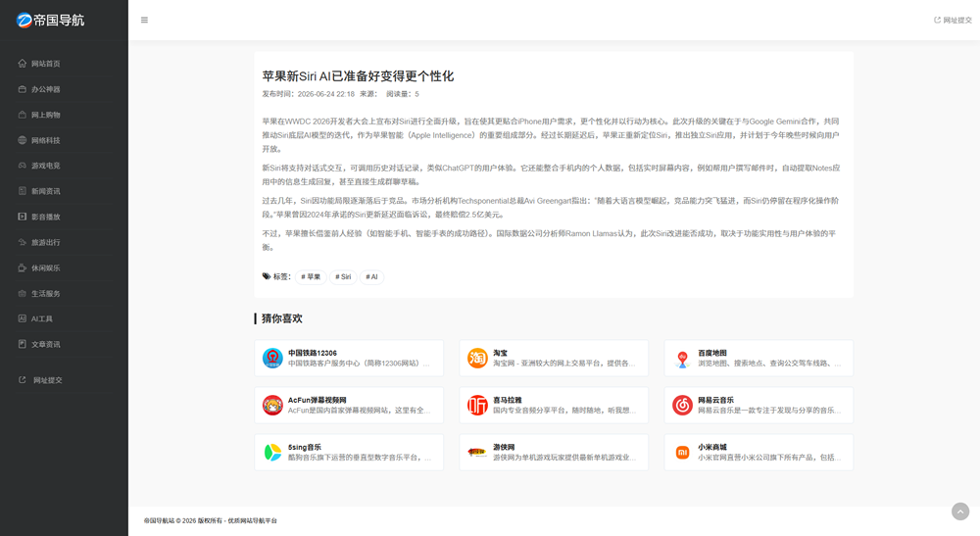Open the 休闲娱乐 category
The height and width of the screenshot is (536, 980).
coord(46,268)
